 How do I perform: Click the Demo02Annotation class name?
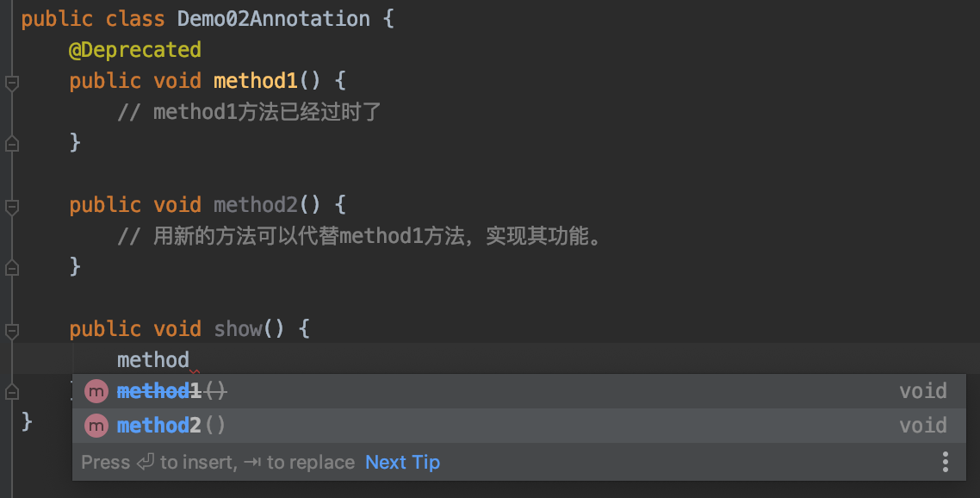pos(273,19)
